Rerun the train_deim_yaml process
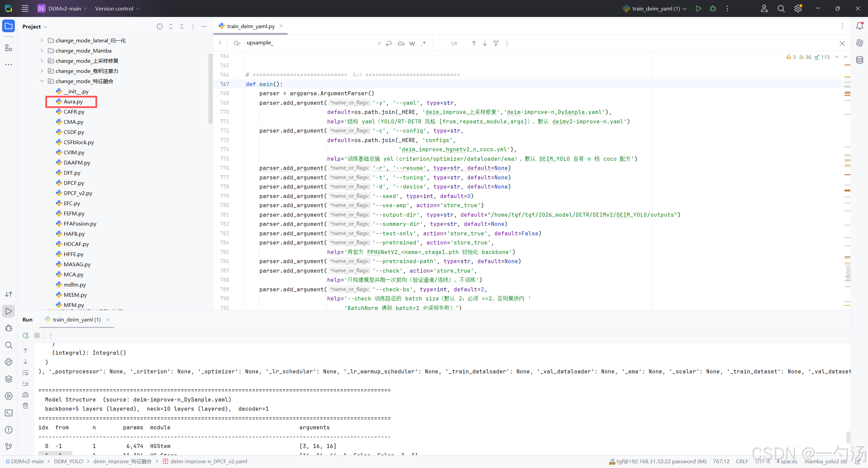 coord(26,335)
